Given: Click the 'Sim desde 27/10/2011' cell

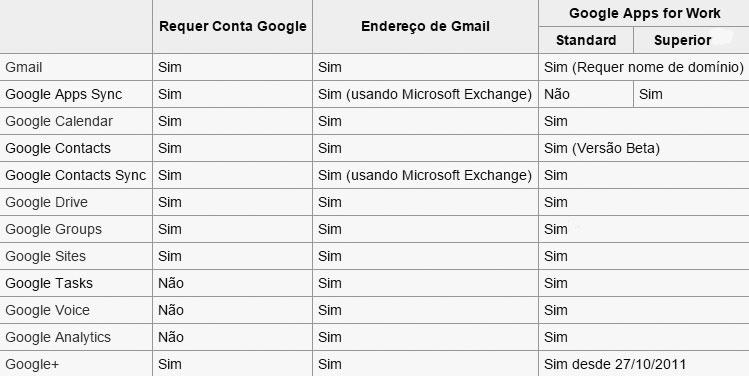Looking at the screenshot, I should 615,365.
